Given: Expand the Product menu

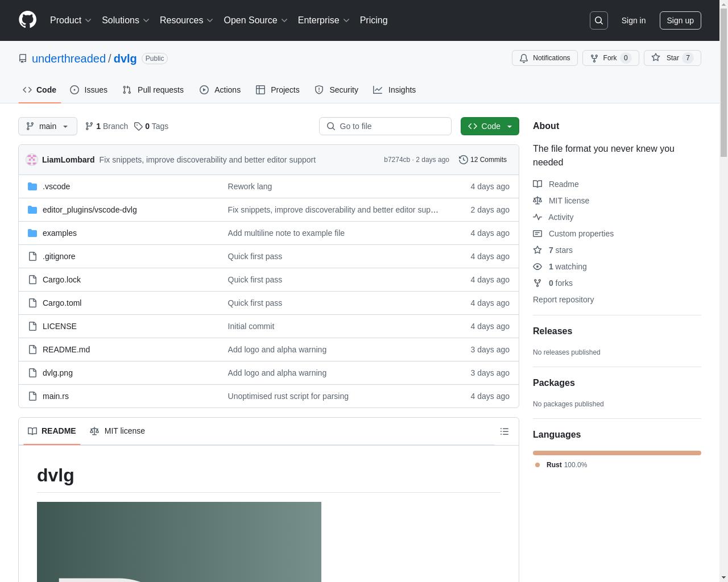Looking at the screenshot, I should point(71,20).
